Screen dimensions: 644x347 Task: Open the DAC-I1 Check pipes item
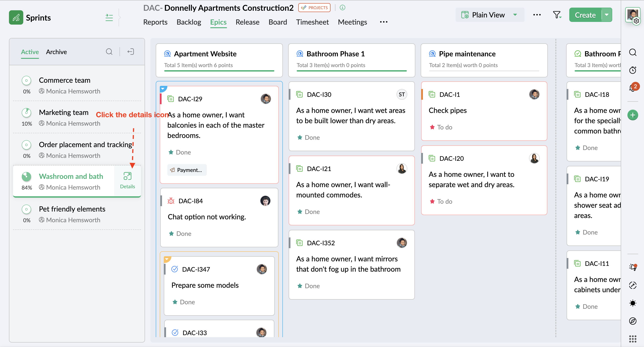coord(484,111)
